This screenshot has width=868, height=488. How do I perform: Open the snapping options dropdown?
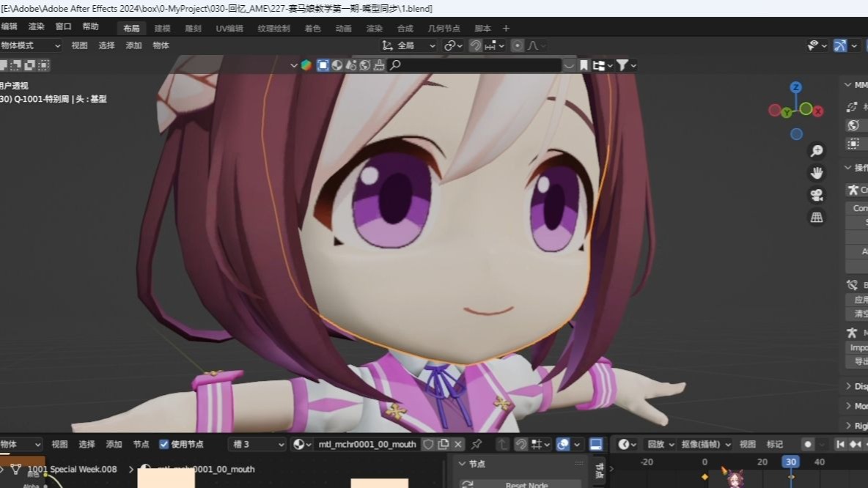(494, 45)
